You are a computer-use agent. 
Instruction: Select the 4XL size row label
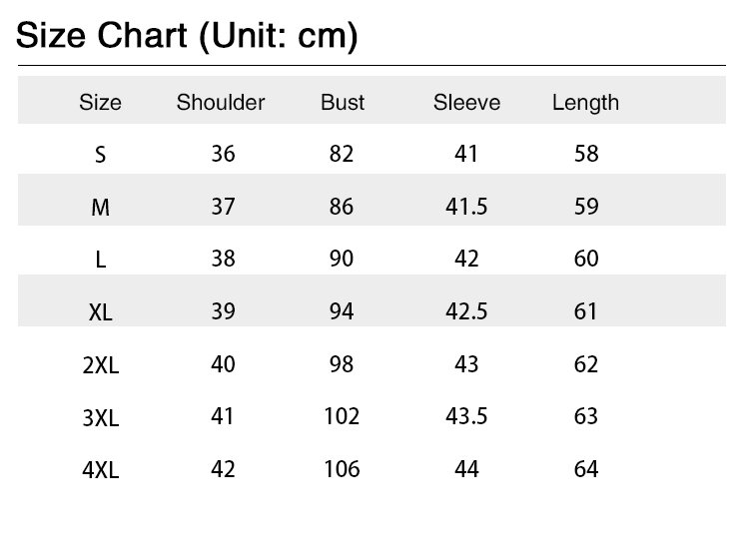point(100,470)
